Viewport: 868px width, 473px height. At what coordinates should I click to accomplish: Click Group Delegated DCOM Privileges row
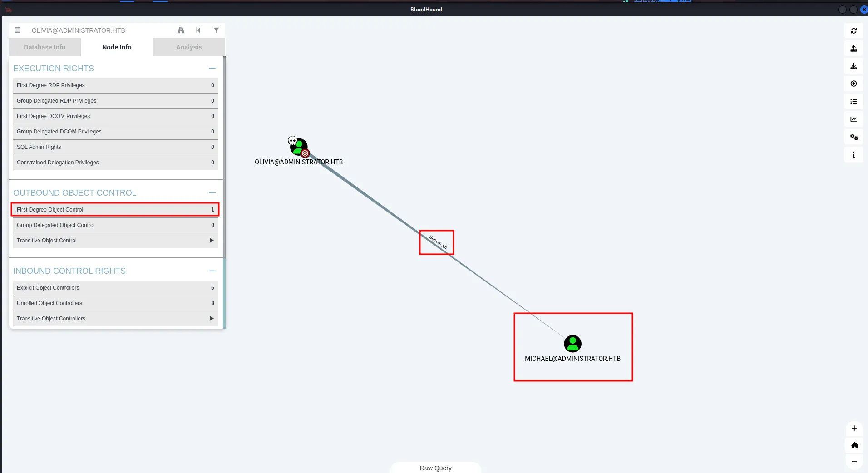coord(115,132)
